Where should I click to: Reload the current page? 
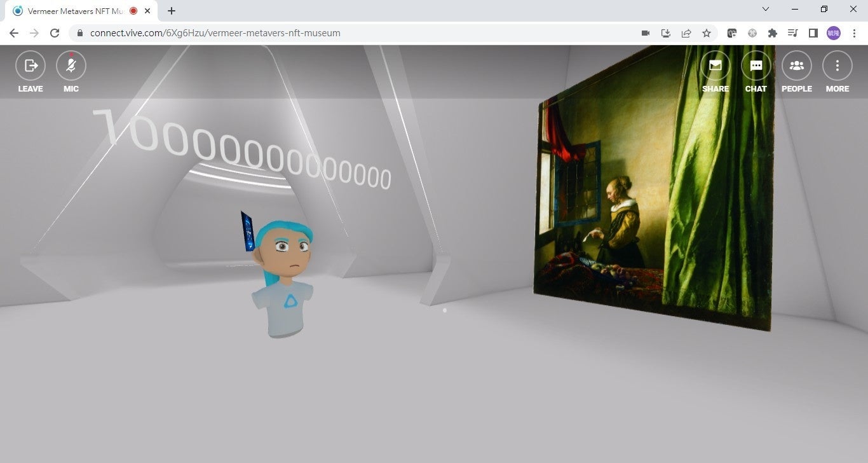click(x=55, y=33)
